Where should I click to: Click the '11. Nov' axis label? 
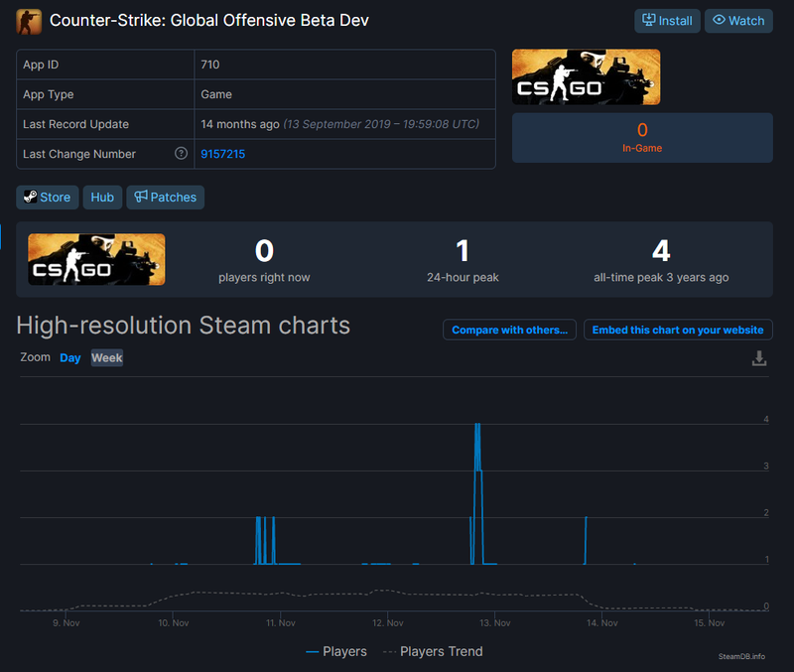(x=281, y=623)
